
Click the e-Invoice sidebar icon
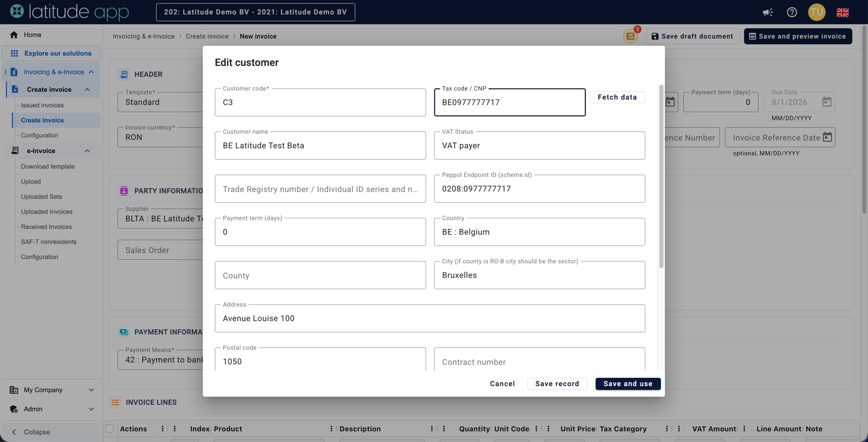(15, 151)
